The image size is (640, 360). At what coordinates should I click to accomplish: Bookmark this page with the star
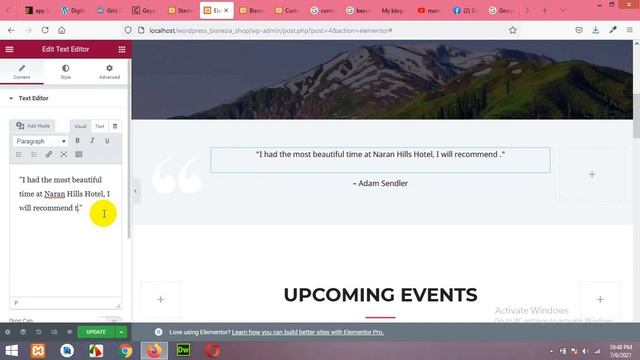[513, 30]
